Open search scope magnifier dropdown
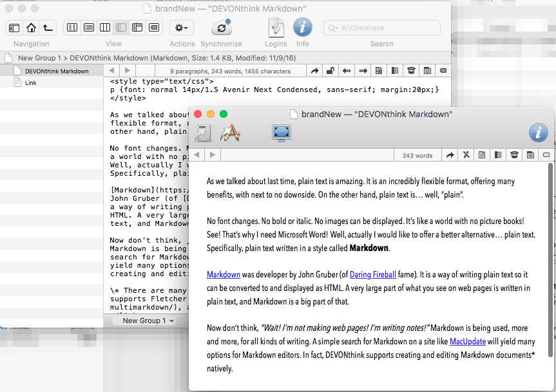 (332, 28)
